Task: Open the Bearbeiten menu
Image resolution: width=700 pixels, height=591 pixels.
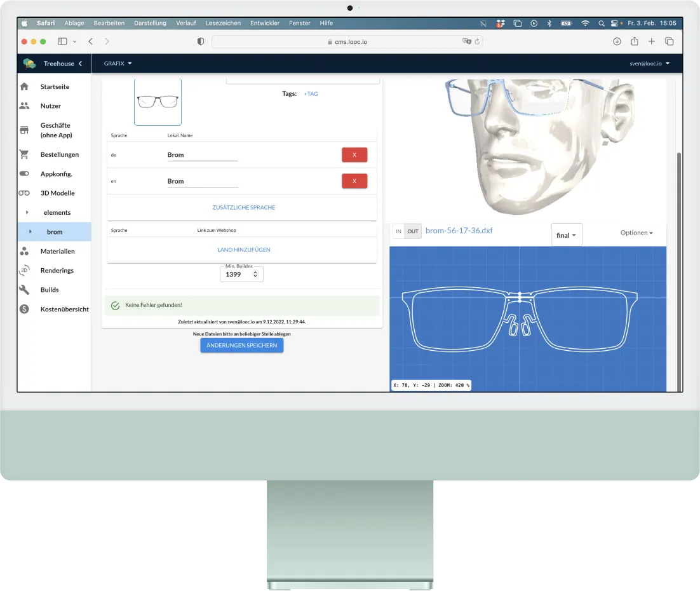Action: [x=109, y=24]
